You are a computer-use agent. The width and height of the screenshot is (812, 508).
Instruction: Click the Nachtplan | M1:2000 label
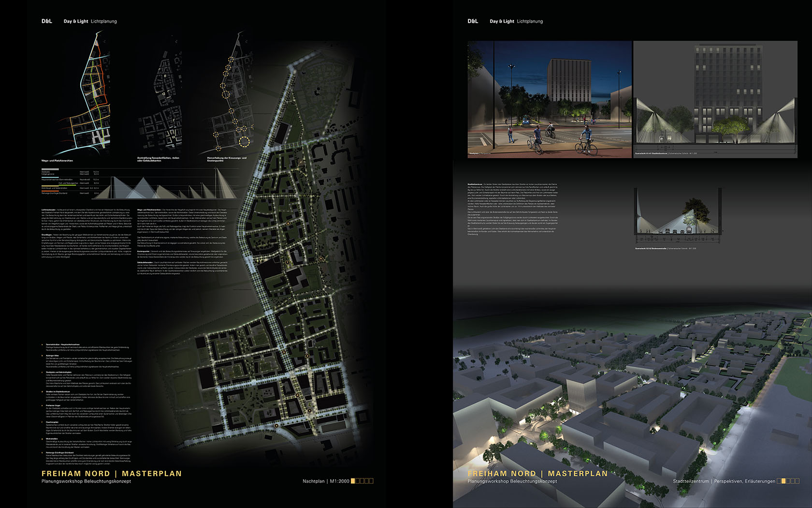(326, 481)
